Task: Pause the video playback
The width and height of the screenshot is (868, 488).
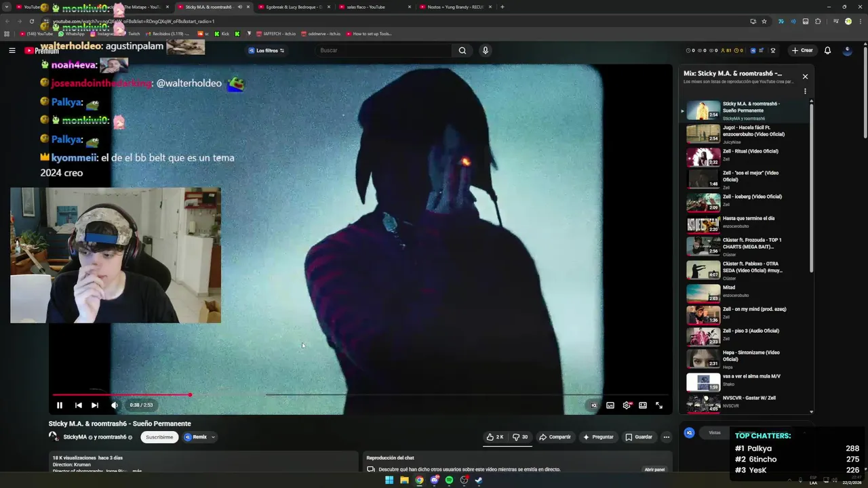Action: coord(60,405)
